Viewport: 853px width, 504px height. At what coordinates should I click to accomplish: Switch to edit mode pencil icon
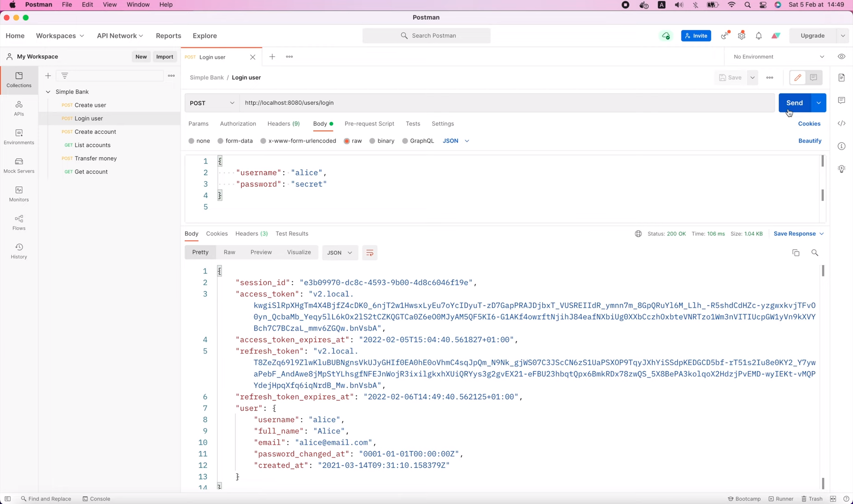(x=797, y=78)
